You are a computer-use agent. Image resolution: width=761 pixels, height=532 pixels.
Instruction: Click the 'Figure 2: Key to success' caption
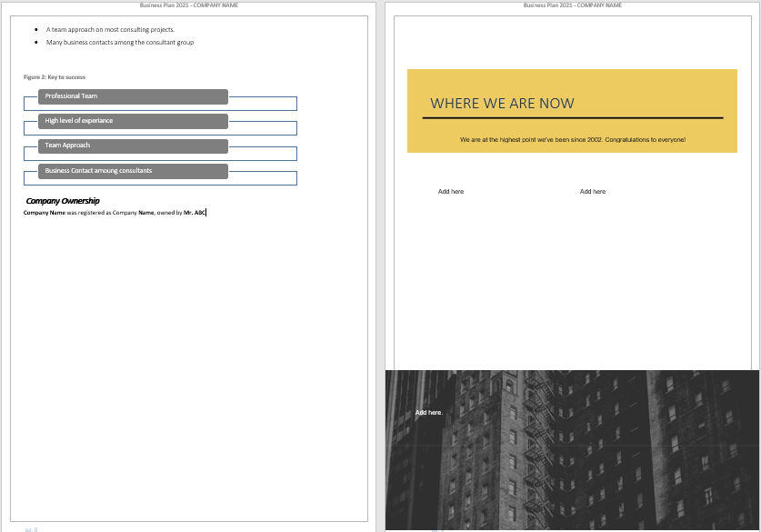point(55,77)
